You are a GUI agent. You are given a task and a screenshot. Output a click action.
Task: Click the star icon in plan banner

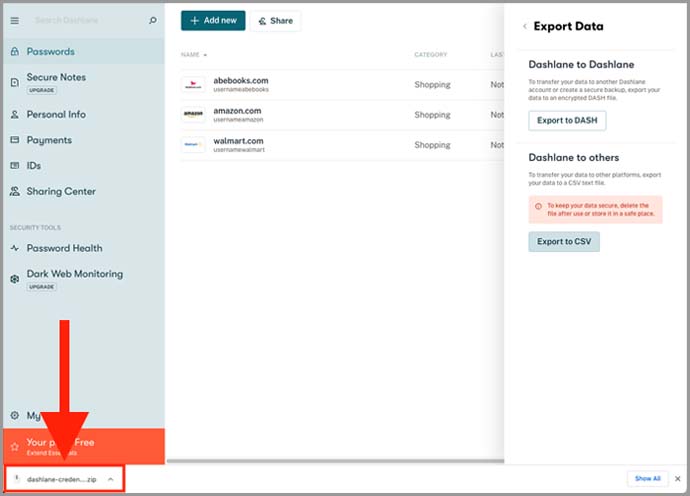coord(15,447)
